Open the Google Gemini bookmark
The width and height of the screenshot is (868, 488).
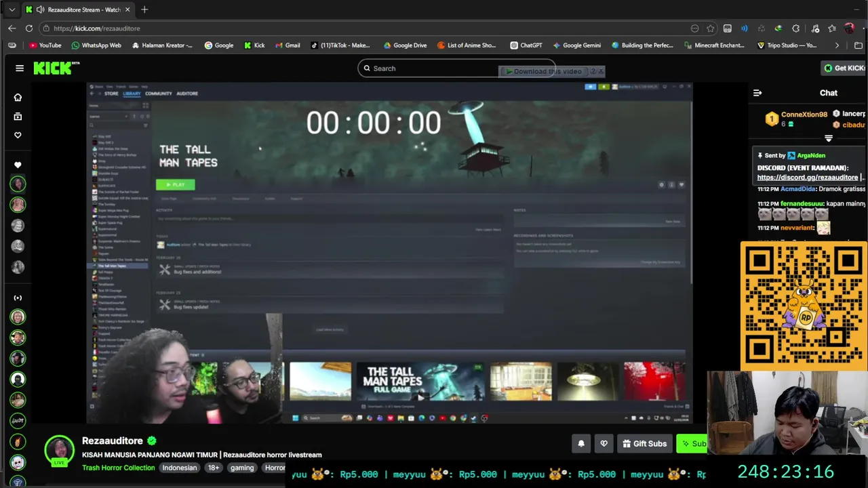pos(576,45)
